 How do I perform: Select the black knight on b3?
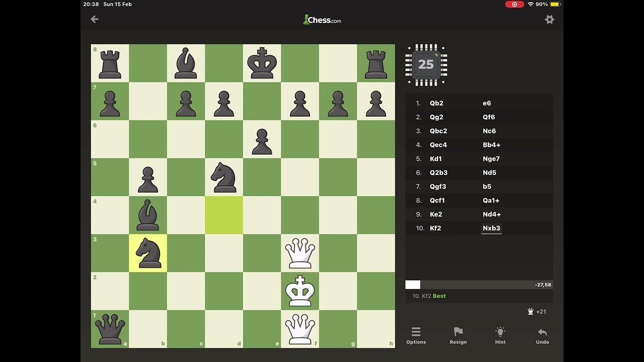[148, 253]
